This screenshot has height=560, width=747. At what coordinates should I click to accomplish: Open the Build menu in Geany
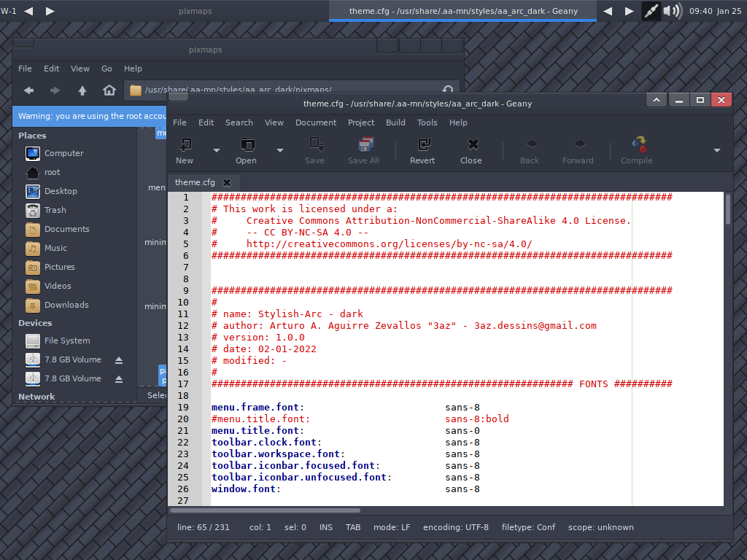click(x=395, y=122)
